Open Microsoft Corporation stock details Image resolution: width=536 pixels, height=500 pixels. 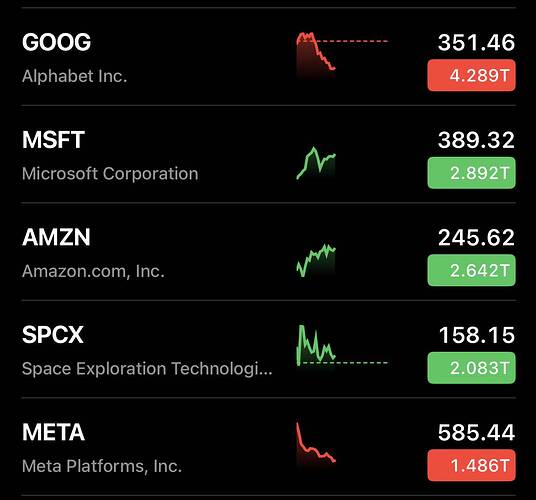110,173
